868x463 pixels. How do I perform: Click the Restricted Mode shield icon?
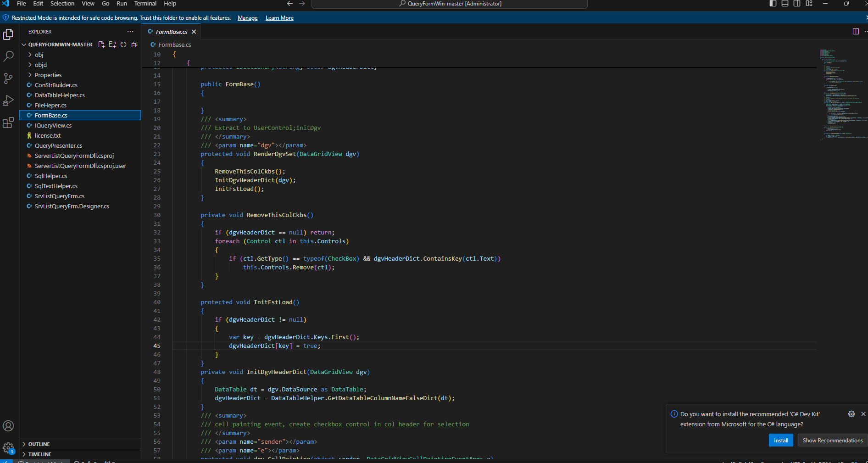pyautogui.click(x=6, y=18)
